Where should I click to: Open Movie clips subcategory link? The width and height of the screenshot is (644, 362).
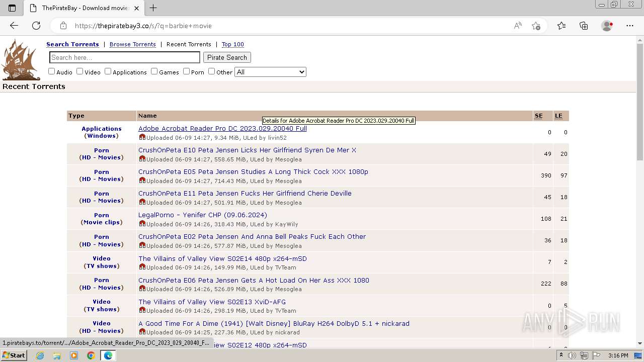(x=102, y=222)
